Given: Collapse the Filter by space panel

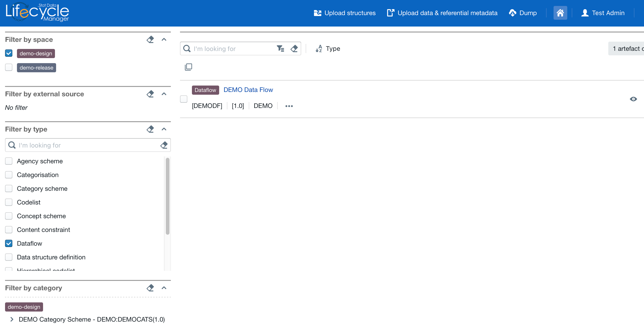Looking at the screenshot, I should [x=164, y=39].
